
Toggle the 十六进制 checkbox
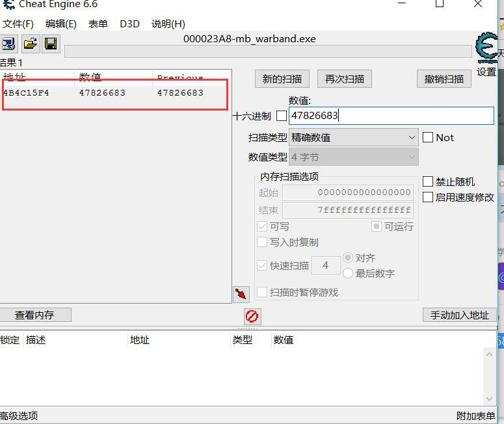coord(282,116)
